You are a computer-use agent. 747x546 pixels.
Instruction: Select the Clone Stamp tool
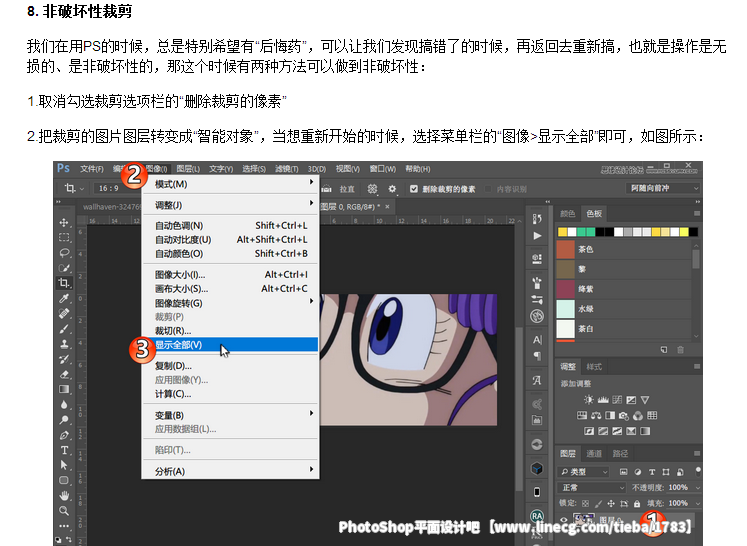coord(64,344)
